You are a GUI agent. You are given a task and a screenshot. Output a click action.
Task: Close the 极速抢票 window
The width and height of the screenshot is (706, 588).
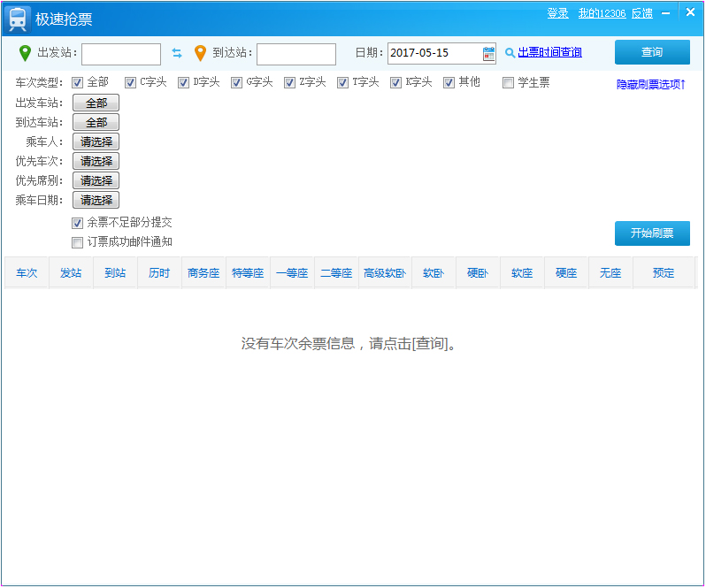coord(690,12)
